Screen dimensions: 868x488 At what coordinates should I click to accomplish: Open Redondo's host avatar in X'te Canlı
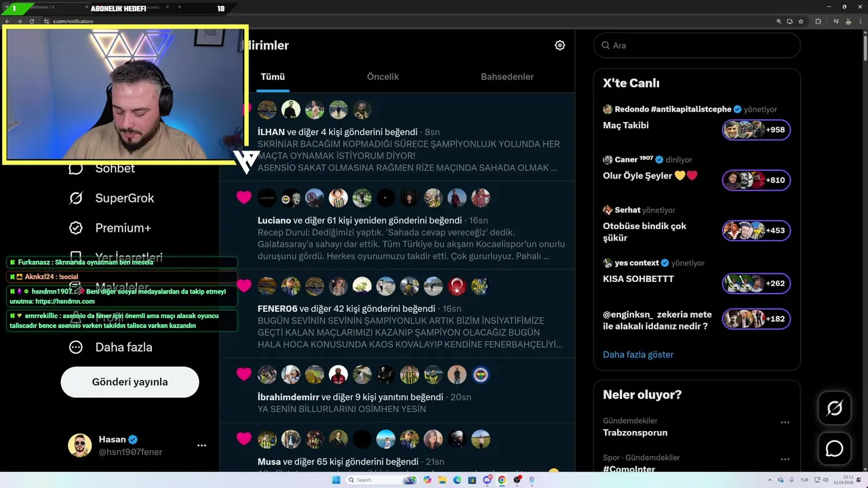click(608, 109)
